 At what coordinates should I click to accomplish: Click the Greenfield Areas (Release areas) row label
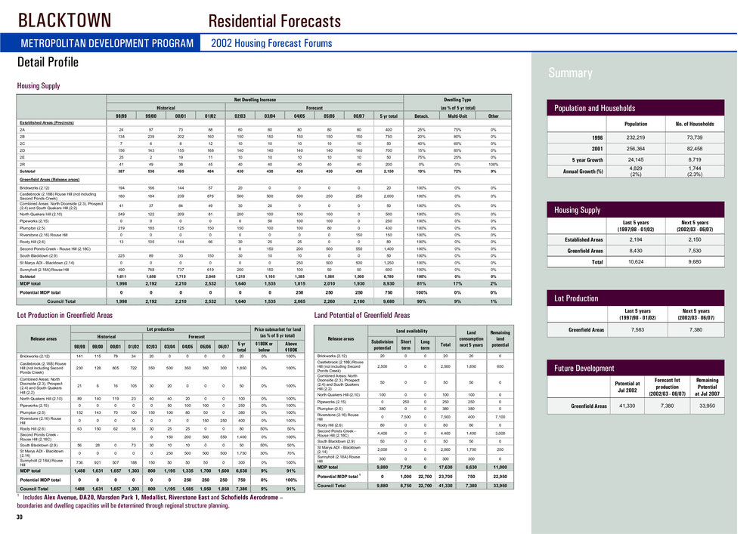click(49, 180)
